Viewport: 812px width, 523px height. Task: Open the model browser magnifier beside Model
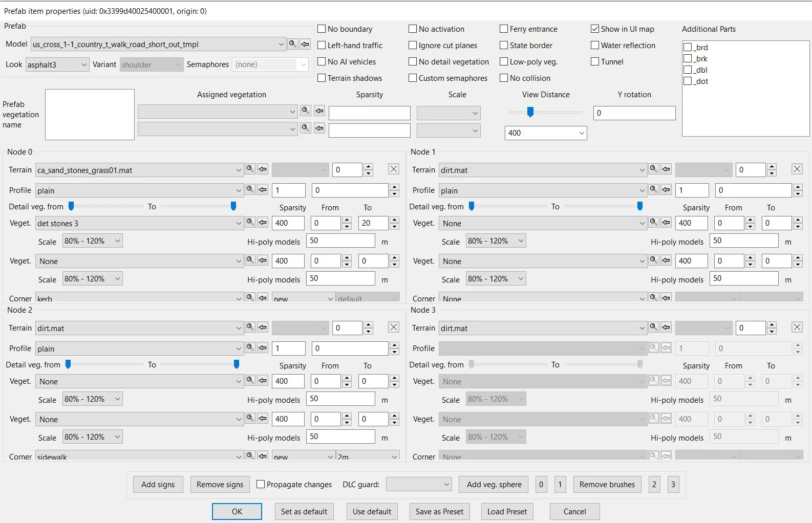pos(293,44)
